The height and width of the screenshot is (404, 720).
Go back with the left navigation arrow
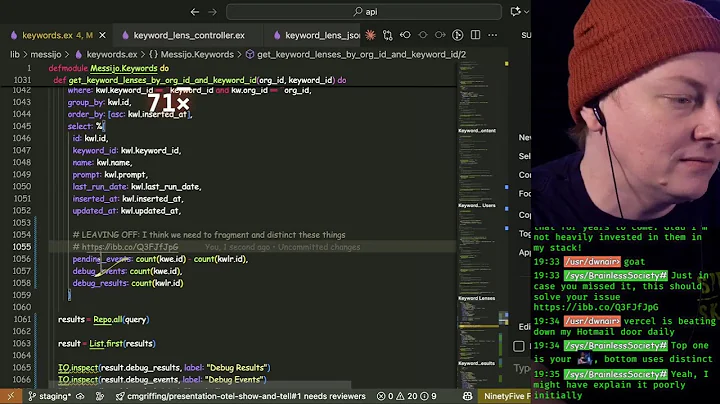click(195, 12)
